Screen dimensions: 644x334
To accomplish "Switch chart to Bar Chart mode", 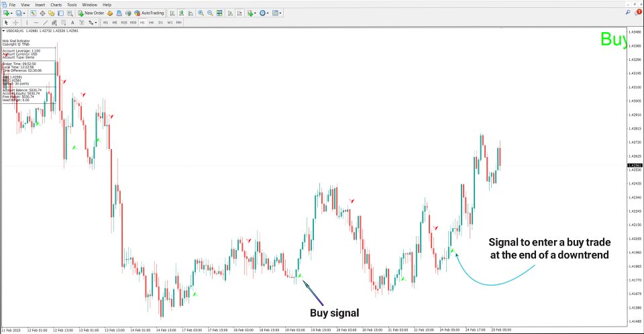I will tap(172, 13).
